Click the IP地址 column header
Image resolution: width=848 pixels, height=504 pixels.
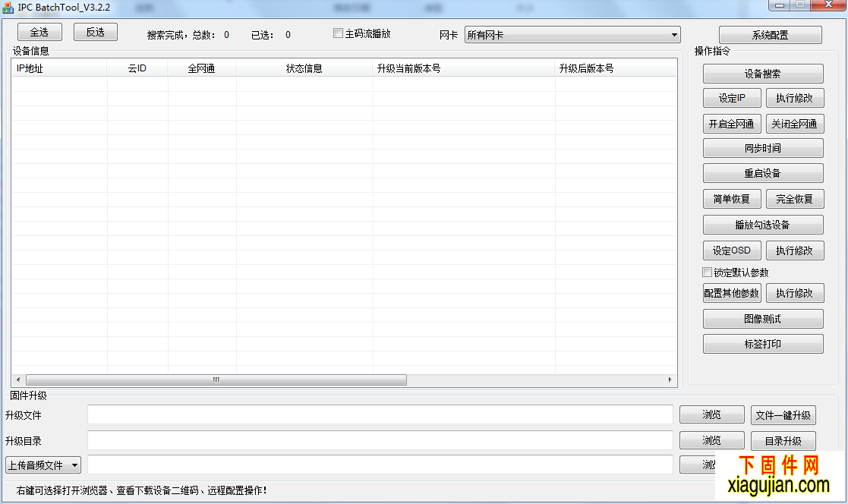[x=59, y=68]
